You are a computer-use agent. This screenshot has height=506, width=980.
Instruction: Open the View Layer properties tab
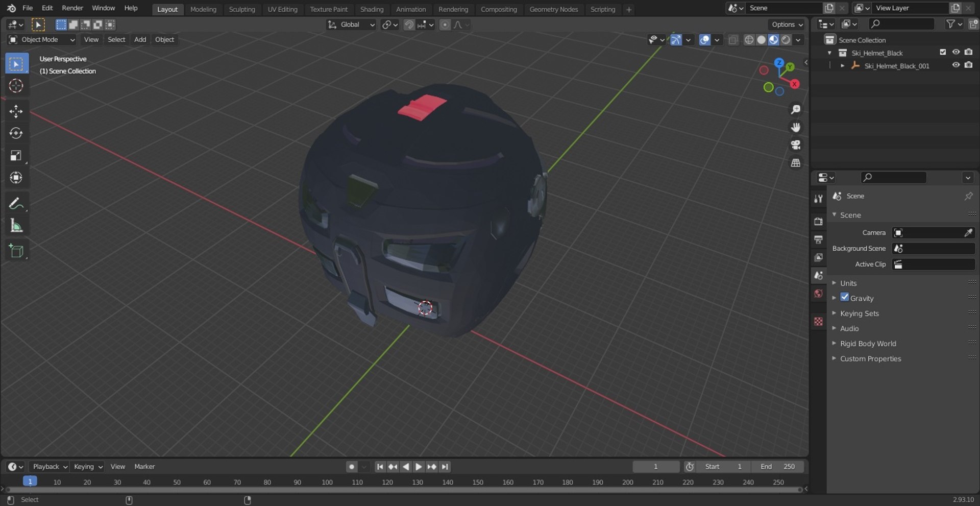point(818,257)
